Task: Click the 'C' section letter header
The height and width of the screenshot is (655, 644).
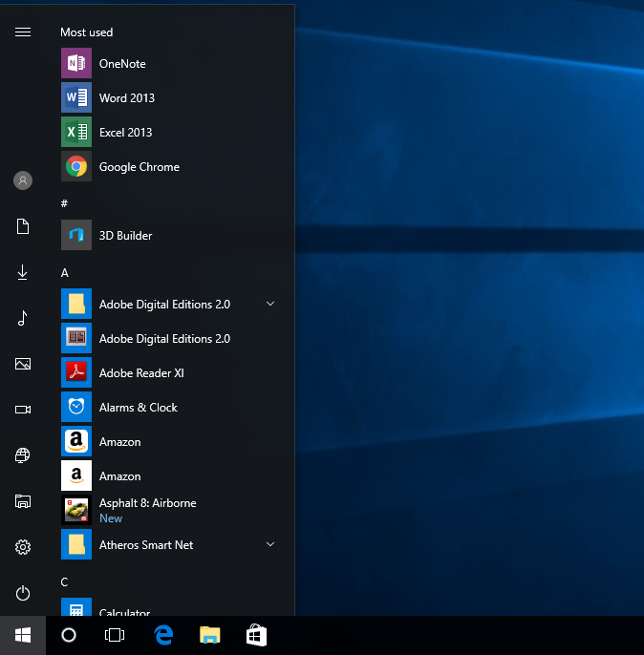Action: point(64,581)
